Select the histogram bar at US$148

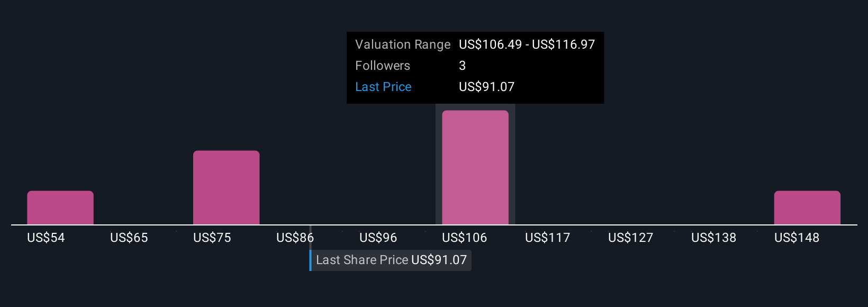click(x=807, y=207)
